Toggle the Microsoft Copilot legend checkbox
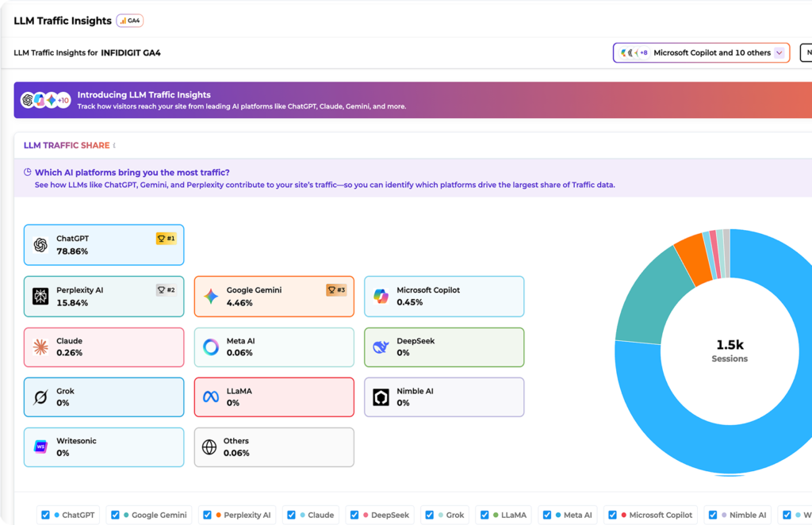This screenshot has height=525, width=812. pos(612,515)
